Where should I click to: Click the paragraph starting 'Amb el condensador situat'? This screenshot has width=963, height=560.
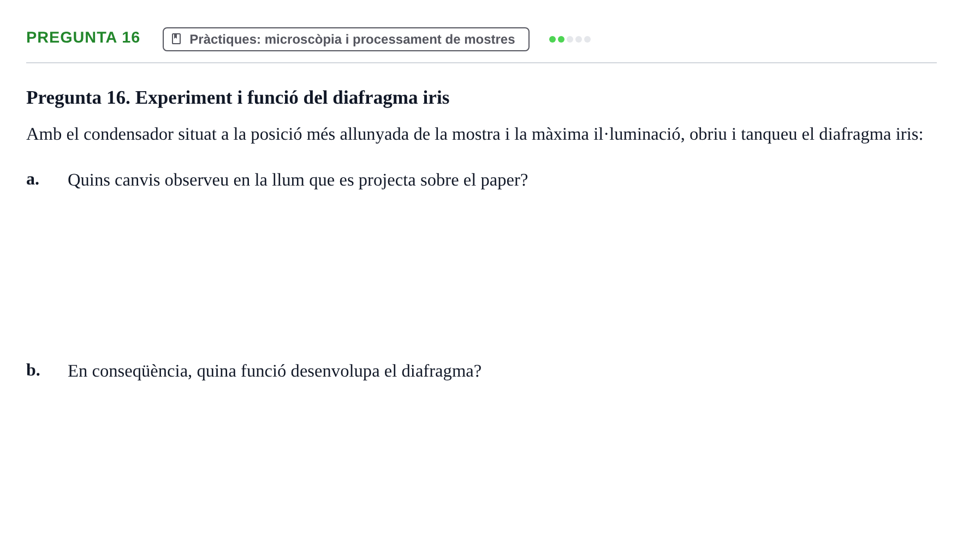tap(474, 134)
